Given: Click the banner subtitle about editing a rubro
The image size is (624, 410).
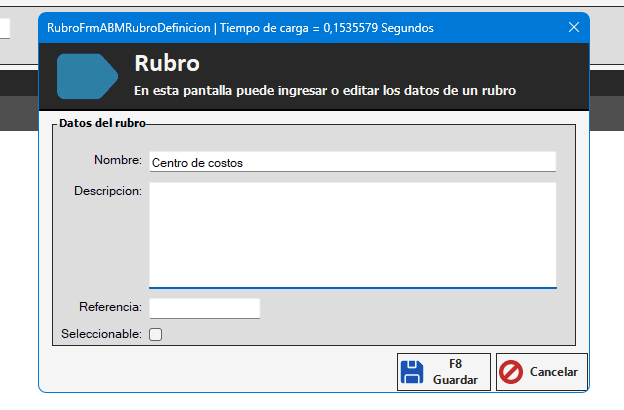Looking at the screenshot, I should [x=324, y=91].
